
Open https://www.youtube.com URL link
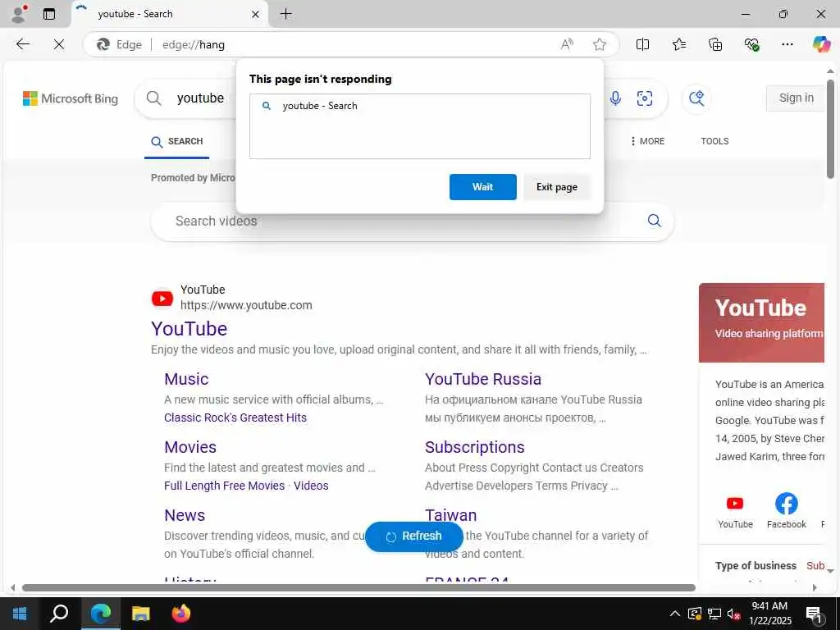point(246,305)
